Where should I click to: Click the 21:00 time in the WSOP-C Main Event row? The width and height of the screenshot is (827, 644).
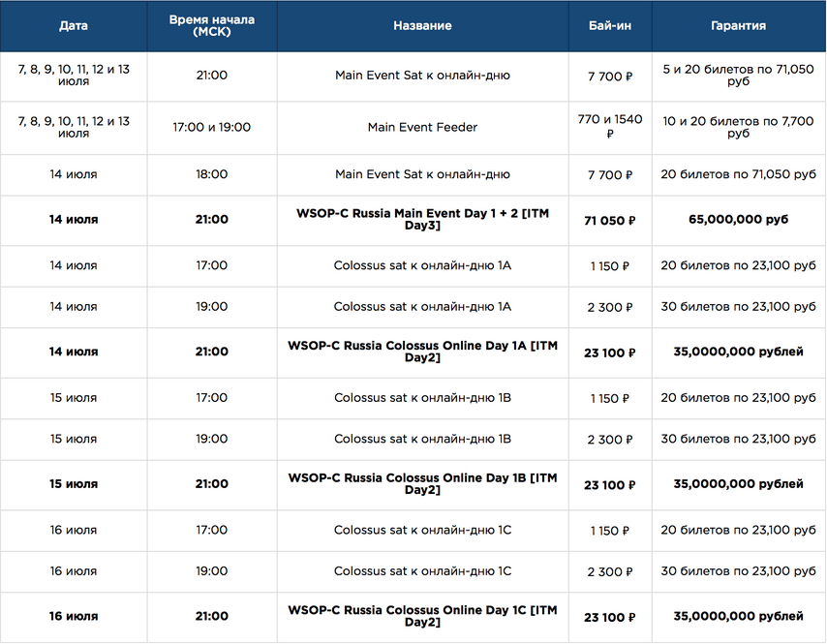click(x=212, y=220)
